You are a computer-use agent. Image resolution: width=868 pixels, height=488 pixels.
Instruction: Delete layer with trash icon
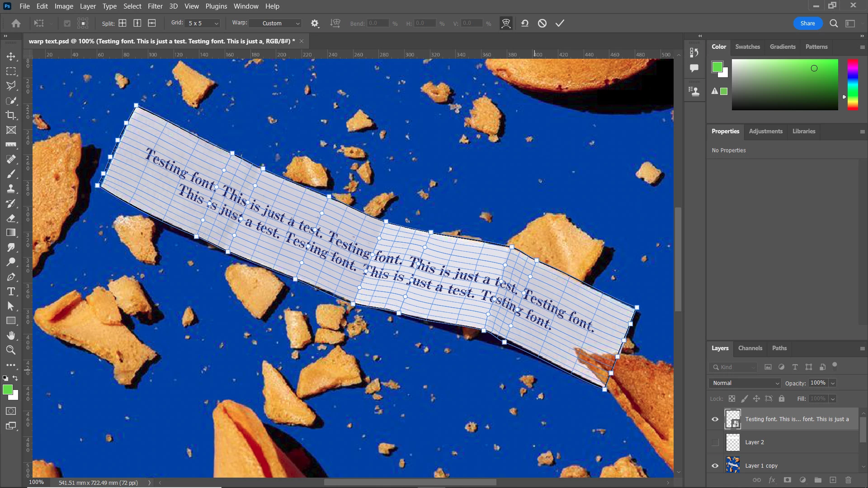[848, 480]
